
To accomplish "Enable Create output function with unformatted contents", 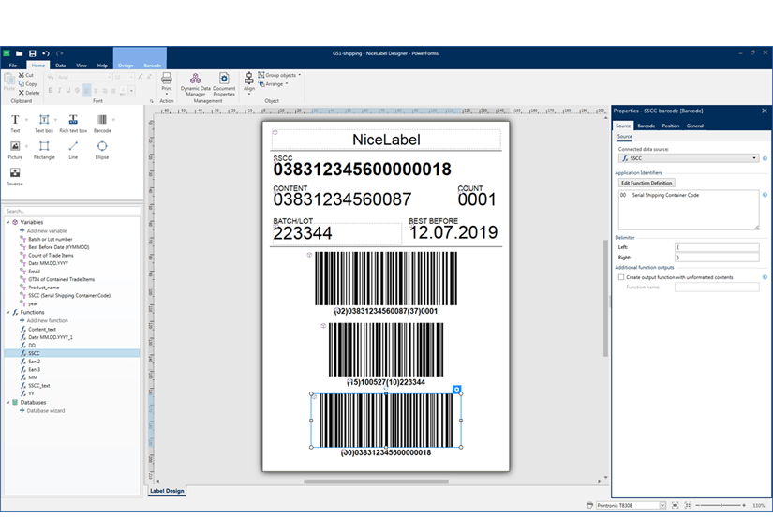I will point(621,277).
